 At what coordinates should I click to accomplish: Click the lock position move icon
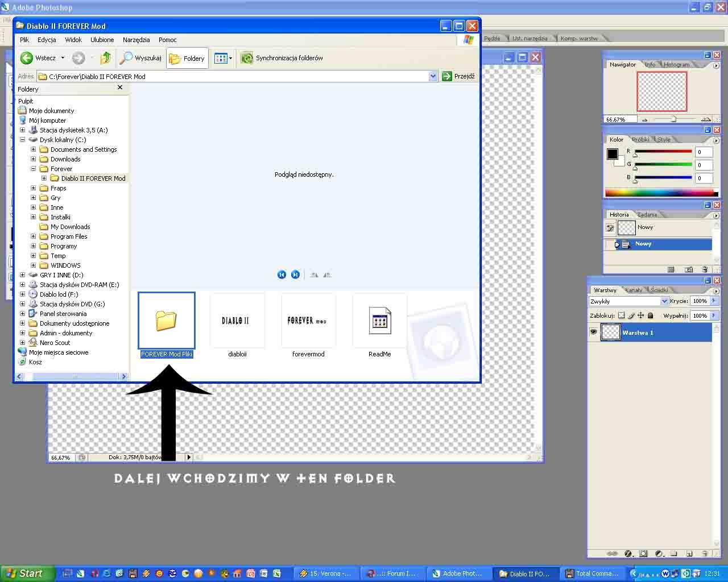641,315
